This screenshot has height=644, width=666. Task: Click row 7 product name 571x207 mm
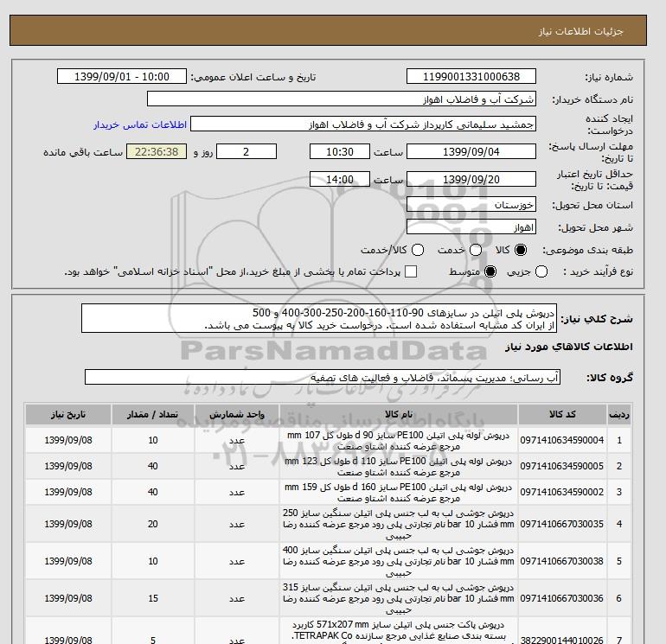tap(399, 632)
